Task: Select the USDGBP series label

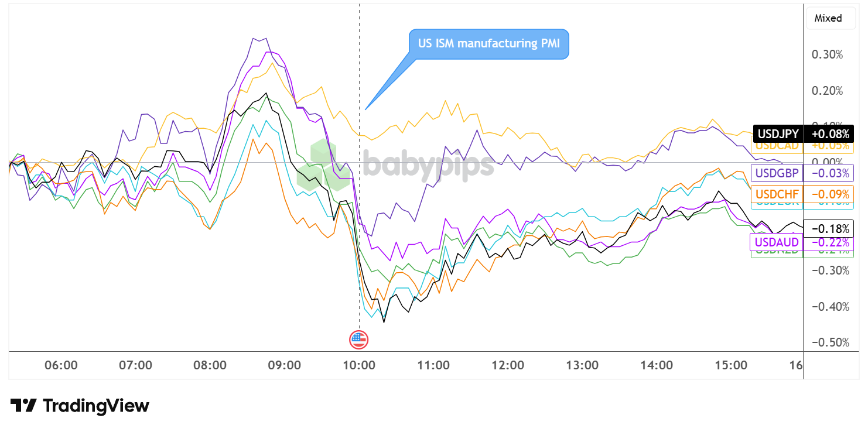Action: tap(777, 173)
